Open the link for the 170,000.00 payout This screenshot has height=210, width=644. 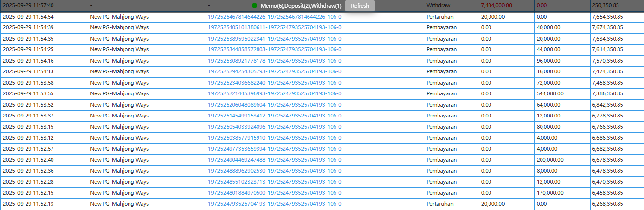pyautogui.click(x=275, y=193)
